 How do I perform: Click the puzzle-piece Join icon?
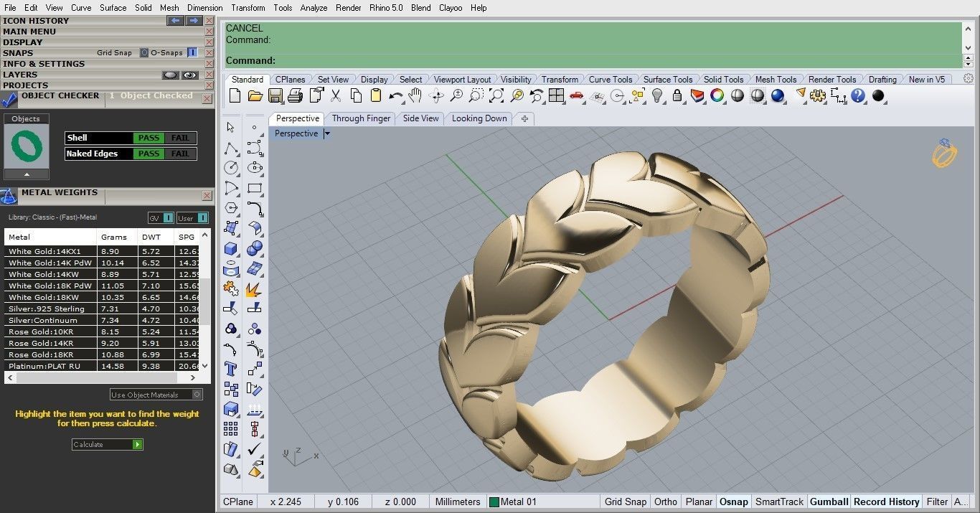231,288
